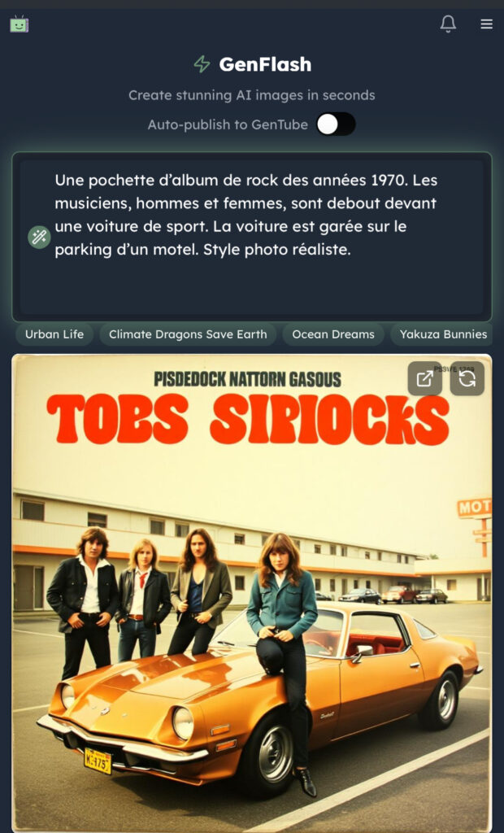Click the TOBS SIRIOCKS album title in image
Image resolution: width=504 pixels, height=833 pixels.
coord(248,420)
